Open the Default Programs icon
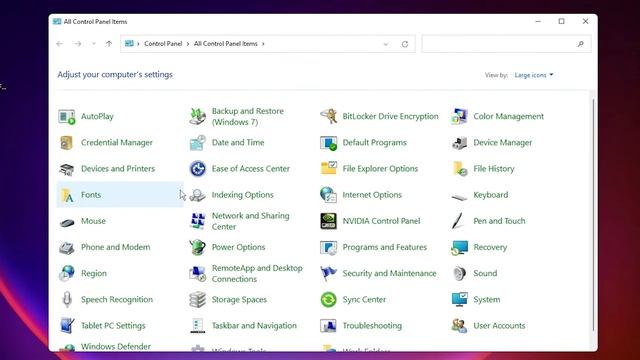 pyautogui.click(x=329, y=143)
